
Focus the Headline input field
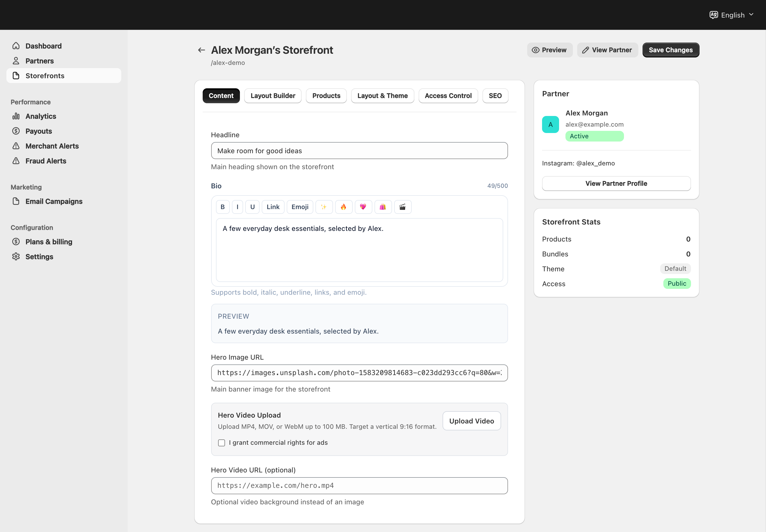(359, 151)
